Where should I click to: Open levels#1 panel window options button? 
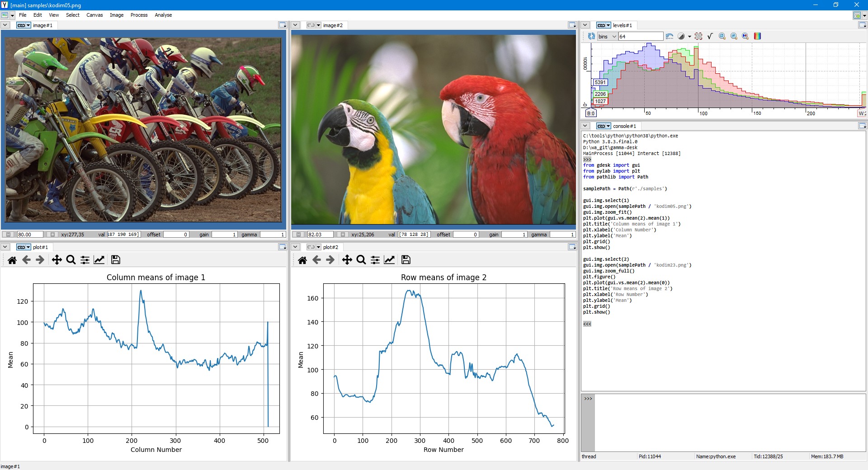coord(862,25)
